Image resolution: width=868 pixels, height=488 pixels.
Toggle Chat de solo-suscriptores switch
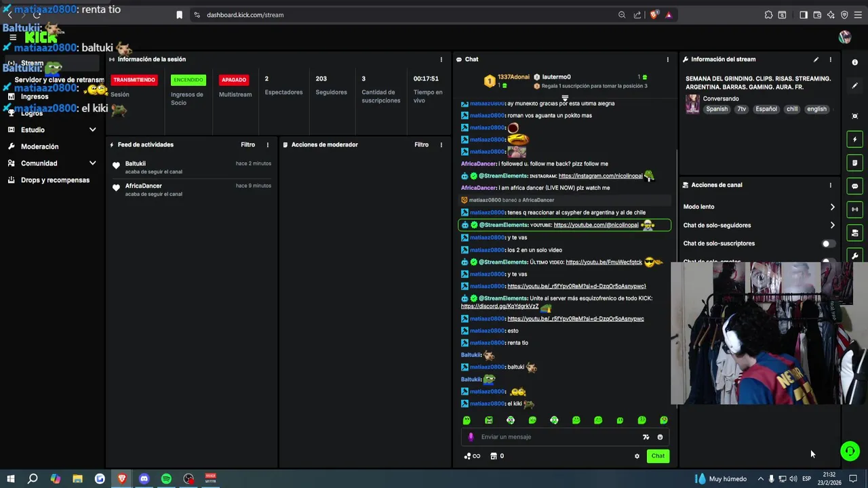point(828,243)
